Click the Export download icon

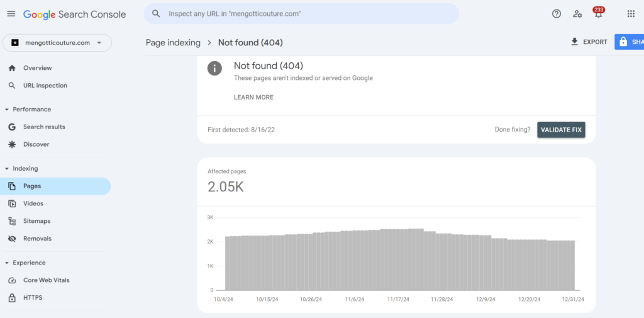coord(575,42)
